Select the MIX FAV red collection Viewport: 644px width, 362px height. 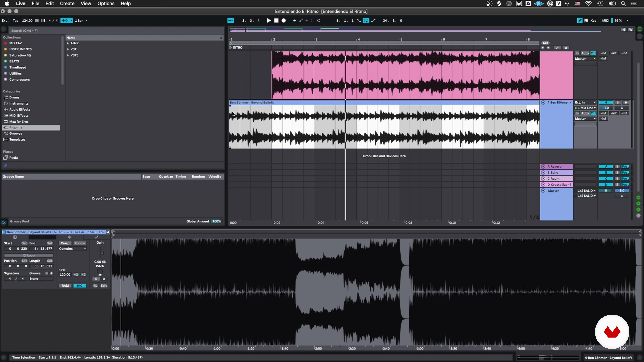click(x=15, y=43)
